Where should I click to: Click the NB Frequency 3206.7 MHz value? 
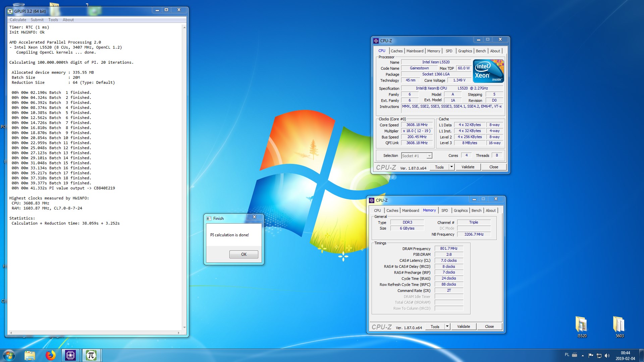coord(474,234)
